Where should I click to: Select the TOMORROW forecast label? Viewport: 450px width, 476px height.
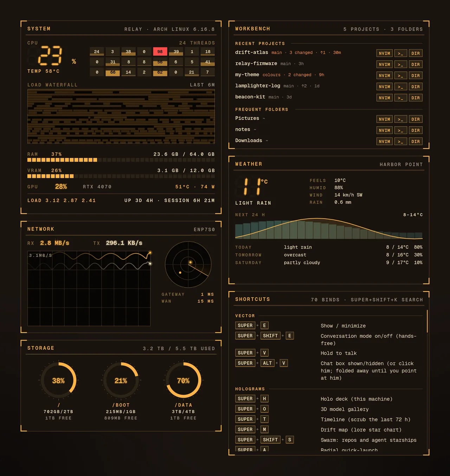248,255
